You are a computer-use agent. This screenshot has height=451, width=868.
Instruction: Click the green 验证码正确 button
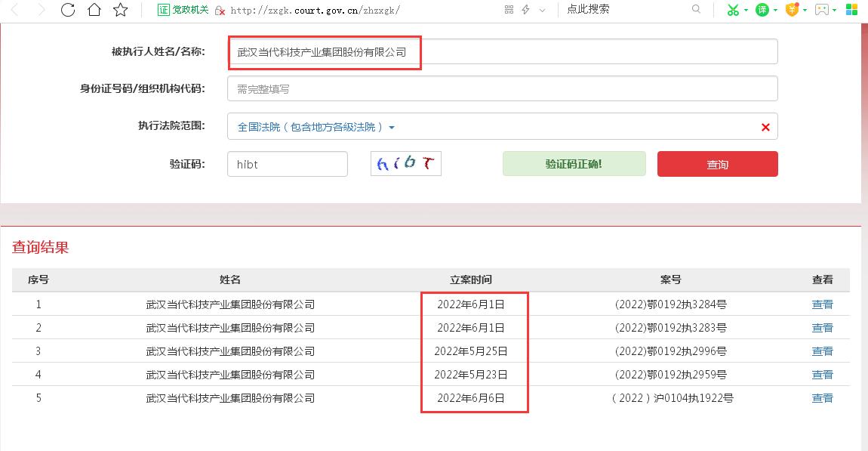click(x=574, y=163)
